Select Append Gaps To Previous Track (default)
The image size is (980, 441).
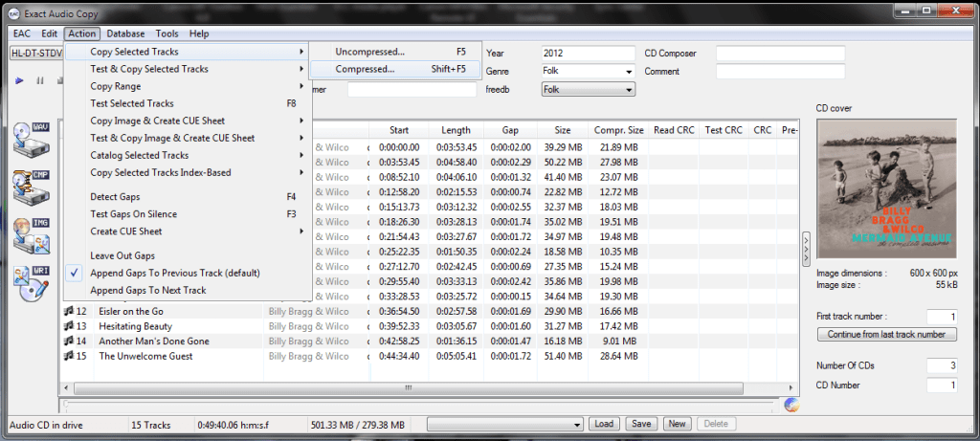(x=188, y=273)
